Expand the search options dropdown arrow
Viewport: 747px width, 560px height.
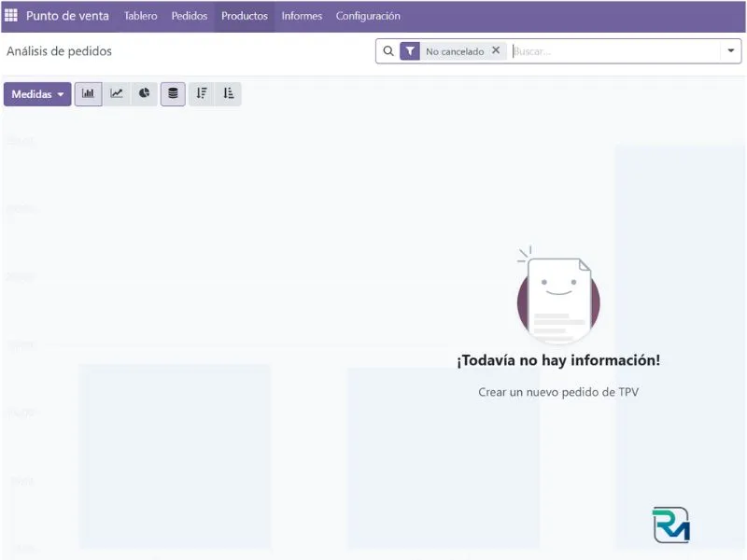(730, 51)
